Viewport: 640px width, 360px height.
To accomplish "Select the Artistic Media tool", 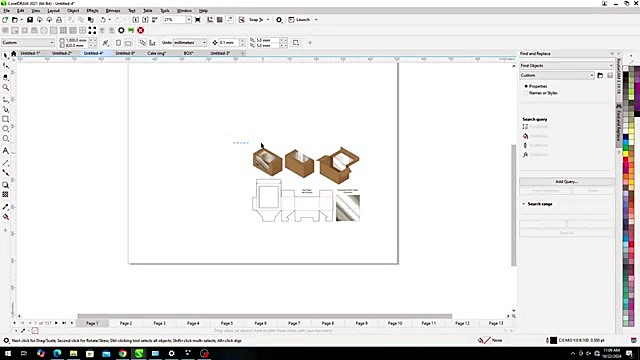I will (5, 109).
